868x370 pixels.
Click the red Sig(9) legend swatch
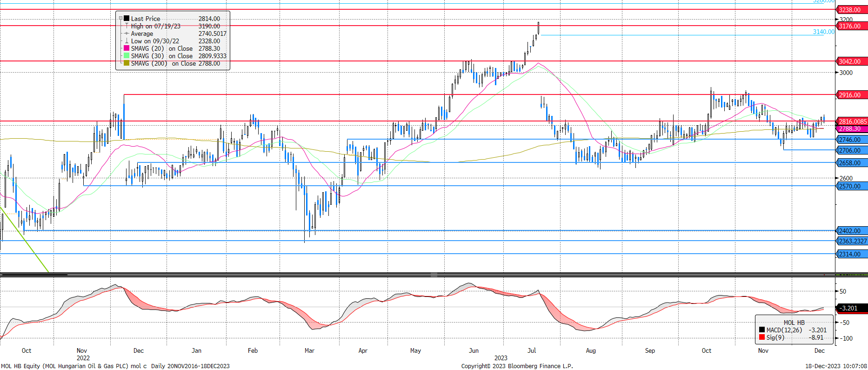point(762,337)
